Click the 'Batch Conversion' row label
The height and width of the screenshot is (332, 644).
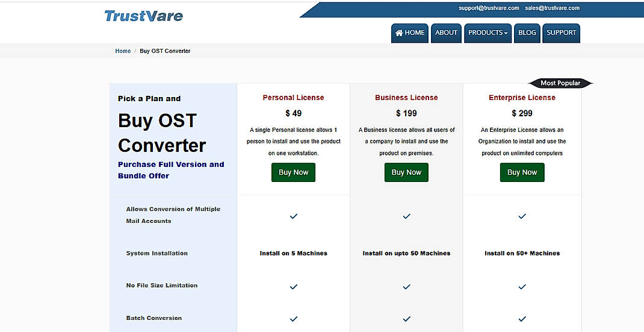pyautogui.click(x=153, y=318)
